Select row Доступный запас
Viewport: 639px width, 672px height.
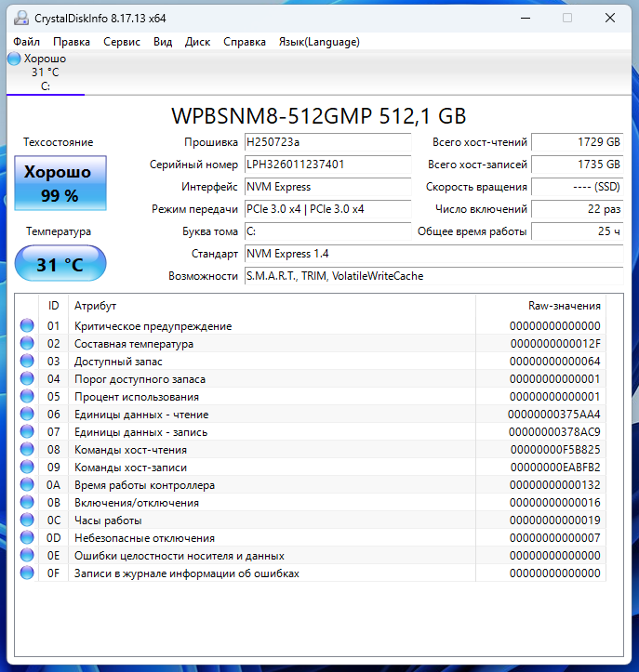311,362
